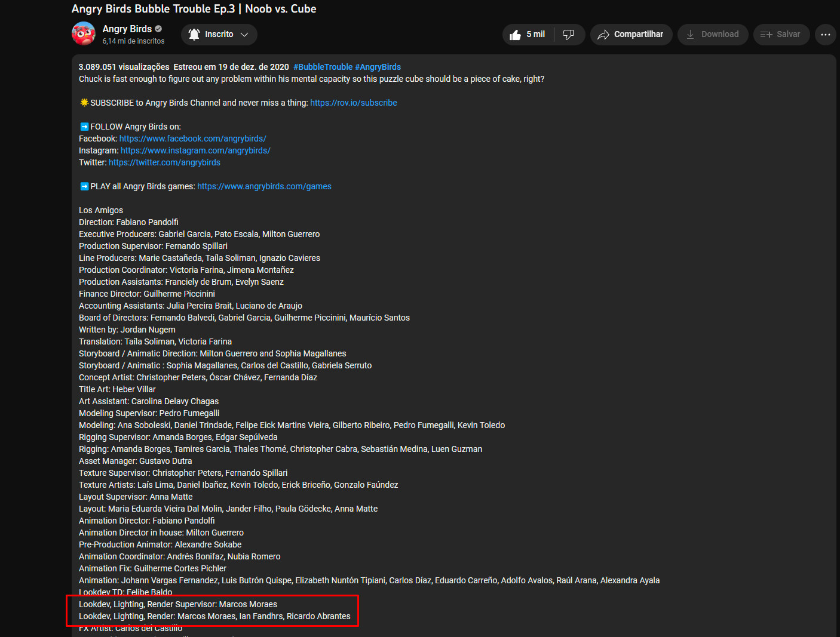Click 'Translation: Taíla Soliman, Victoria Farina' line
The width and height of the screenshot is (840, 637).
point(155,341)
